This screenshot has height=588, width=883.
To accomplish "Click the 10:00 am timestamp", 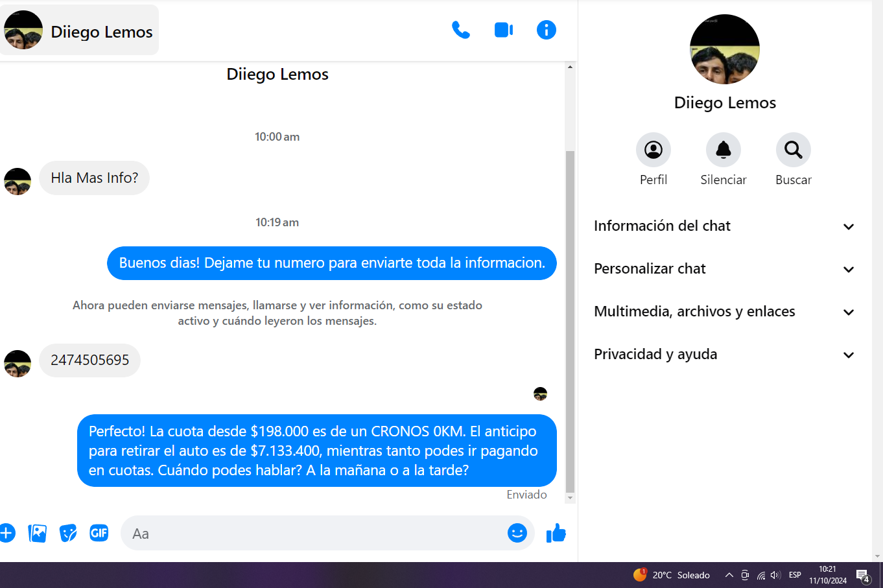I will pyautogui.click(x=277, y=137).
